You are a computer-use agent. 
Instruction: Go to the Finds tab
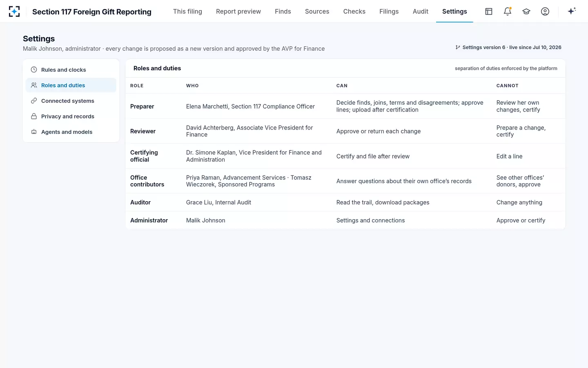point(283,11)
